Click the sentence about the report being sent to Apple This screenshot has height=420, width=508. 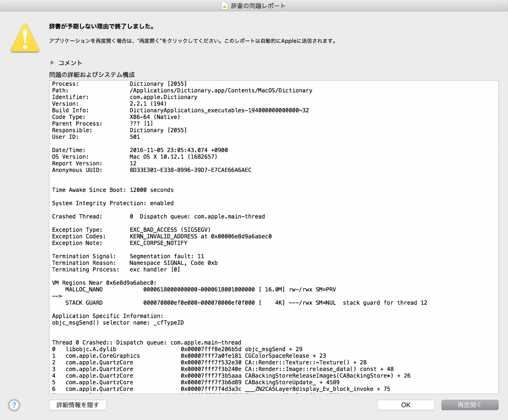pos(280,41)
